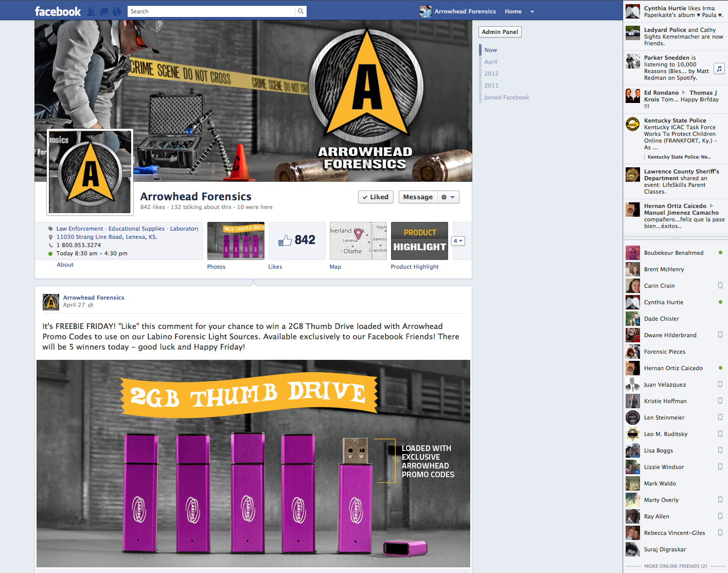The image size is (728, 573).
Task: Click the post author Arrowhead Forensics link
Action: point(94,298)
